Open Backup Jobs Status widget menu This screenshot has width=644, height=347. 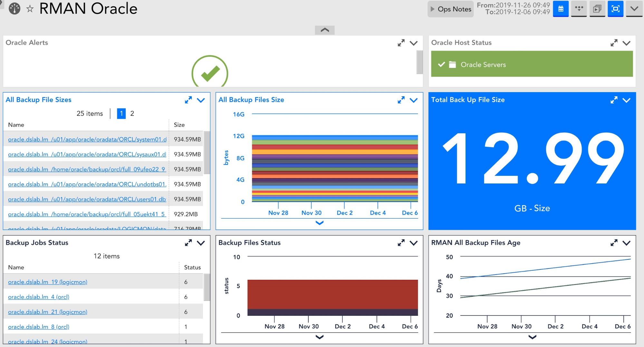pyautogui.click(x=201, y=243)
